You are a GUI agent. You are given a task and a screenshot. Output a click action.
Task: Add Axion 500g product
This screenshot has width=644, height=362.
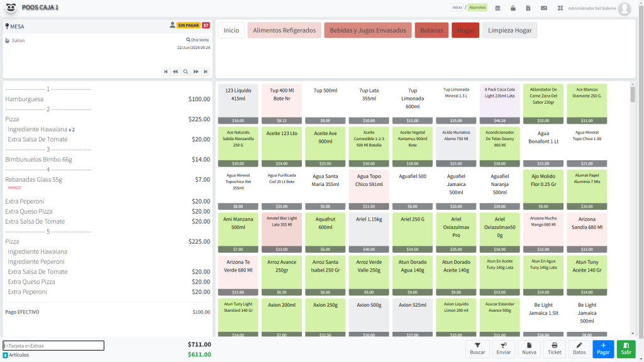[x=369, y=318]
